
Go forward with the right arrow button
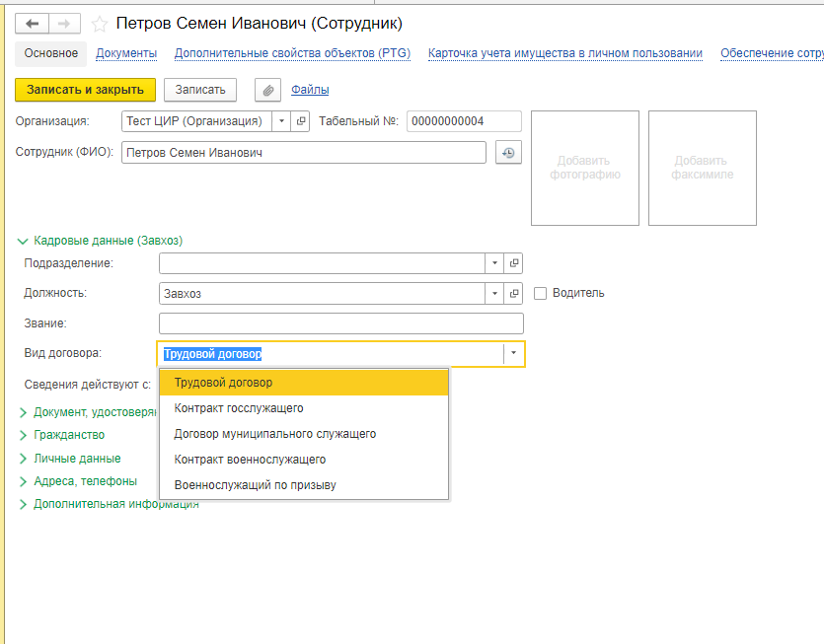point(65,24)
